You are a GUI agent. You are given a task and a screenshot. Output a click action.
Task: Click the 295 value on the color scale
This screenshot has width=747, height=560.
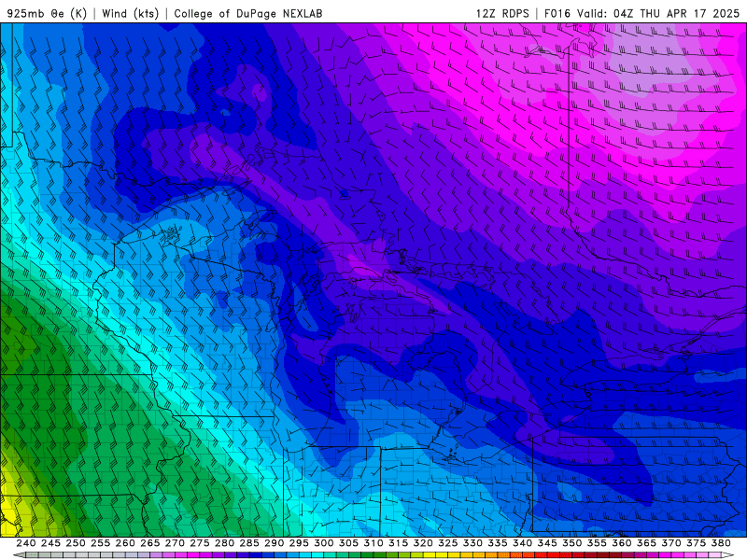pos(299,543)
